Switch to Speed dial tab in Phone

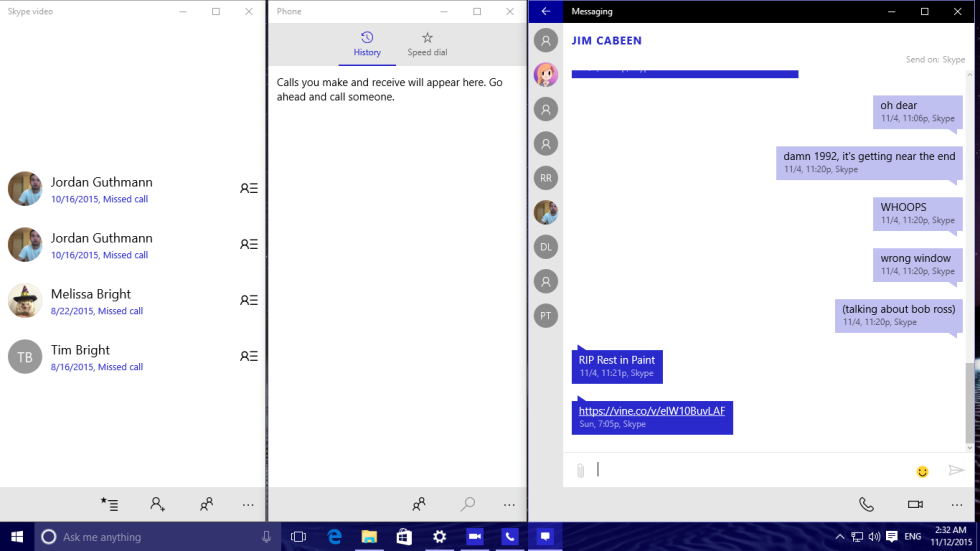pyautogui.click(x=428, y=44)
